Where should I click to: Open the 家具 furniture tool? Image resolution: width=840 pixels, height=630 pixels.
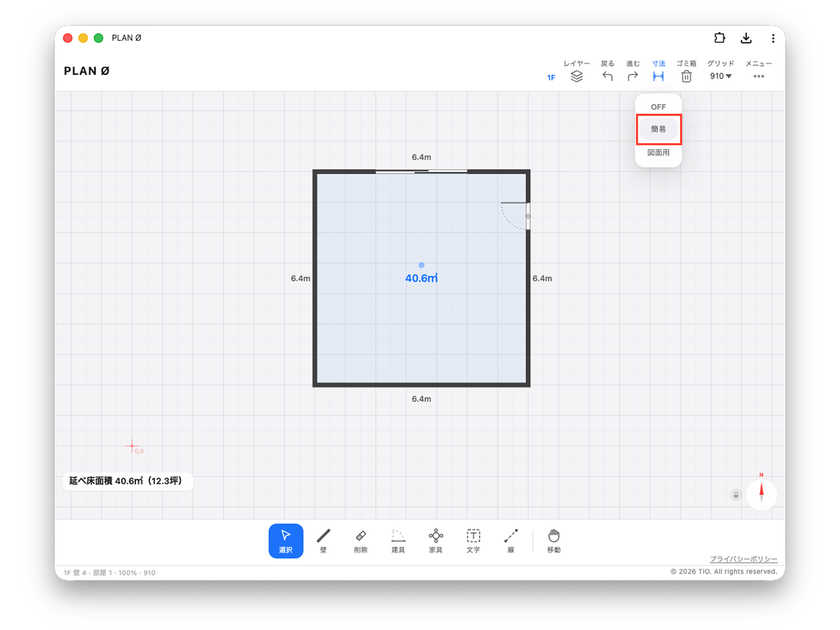coord(435,540)
